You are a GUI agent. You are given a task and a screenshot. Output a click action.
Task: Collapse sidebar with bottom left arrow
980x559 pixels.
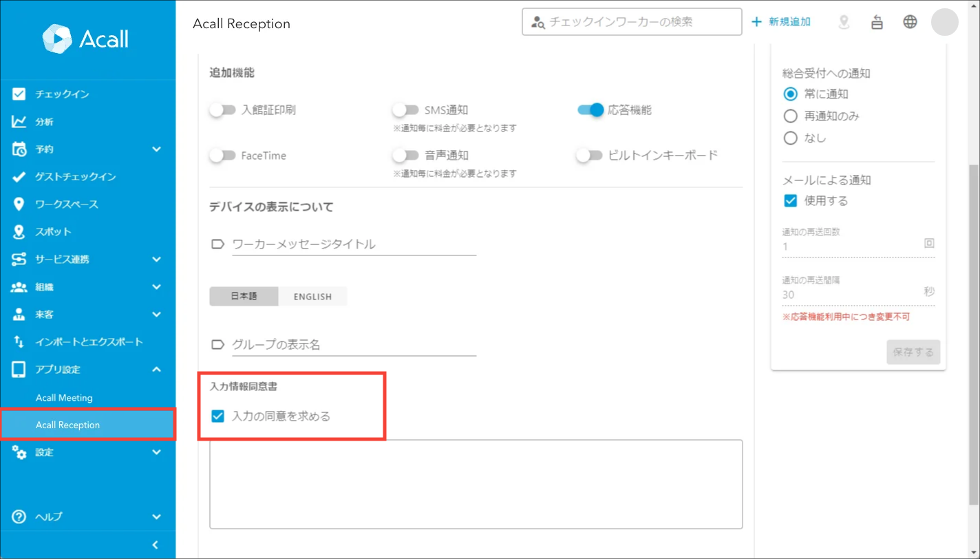click(156, 545)
